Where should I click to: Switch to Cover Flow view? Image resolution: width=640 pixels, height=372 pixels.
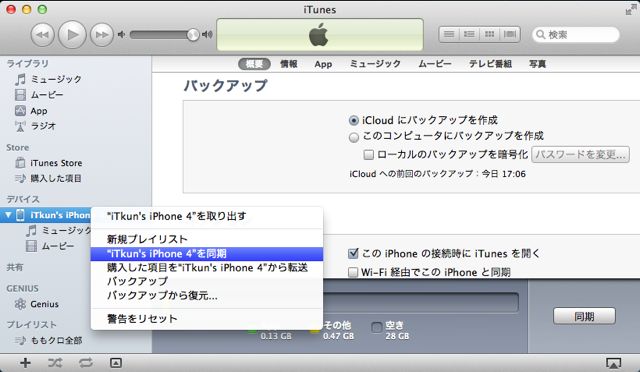[x=510, y=34]
